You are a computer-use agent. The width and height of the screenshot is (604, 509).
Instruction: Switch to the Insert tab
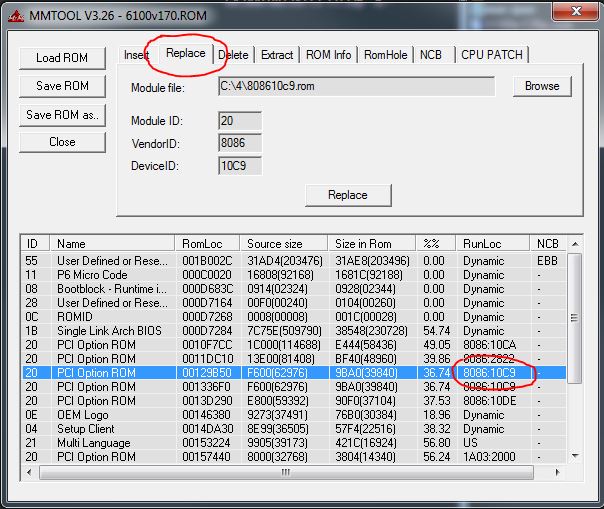(136, 55)
